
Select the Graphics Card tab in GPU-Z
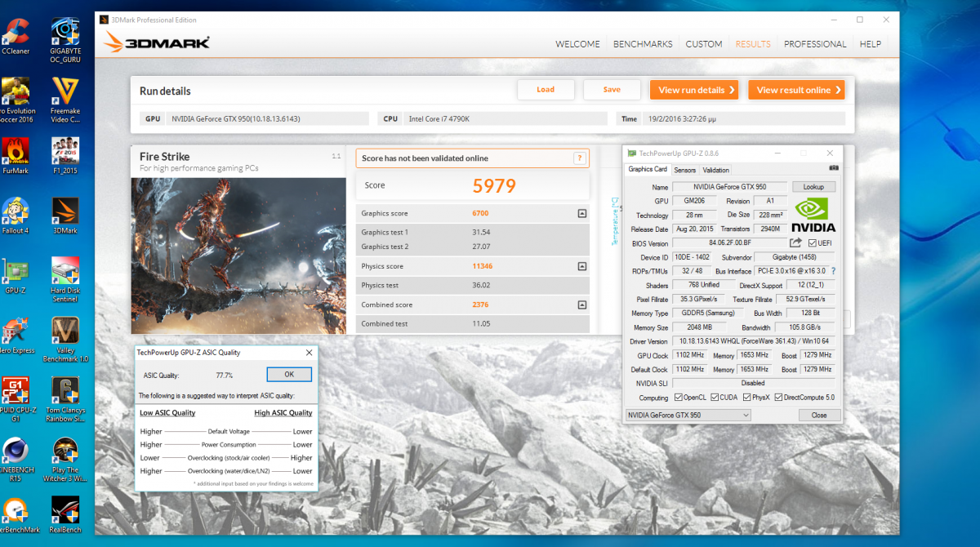pos(648,169)
